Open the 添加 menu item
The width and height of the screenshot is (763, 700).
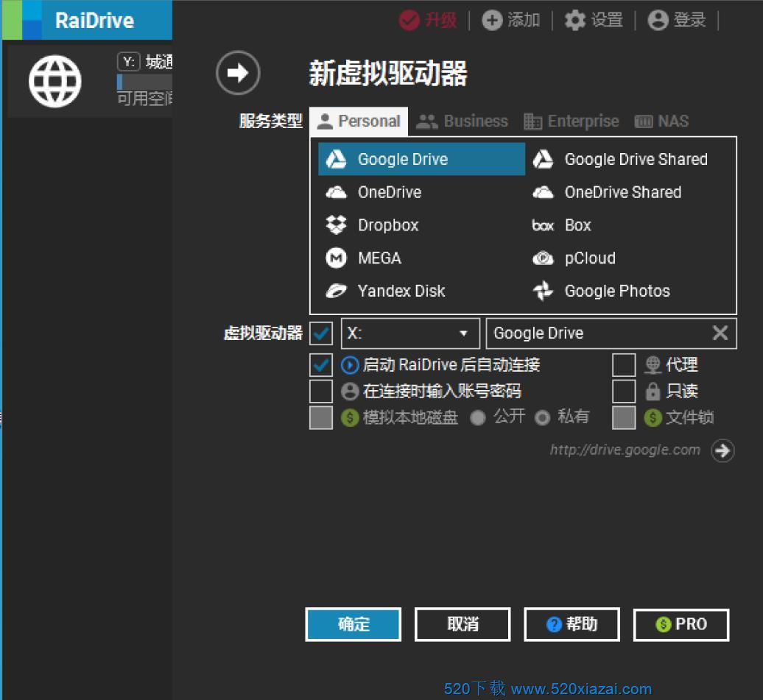click(524, 21)
